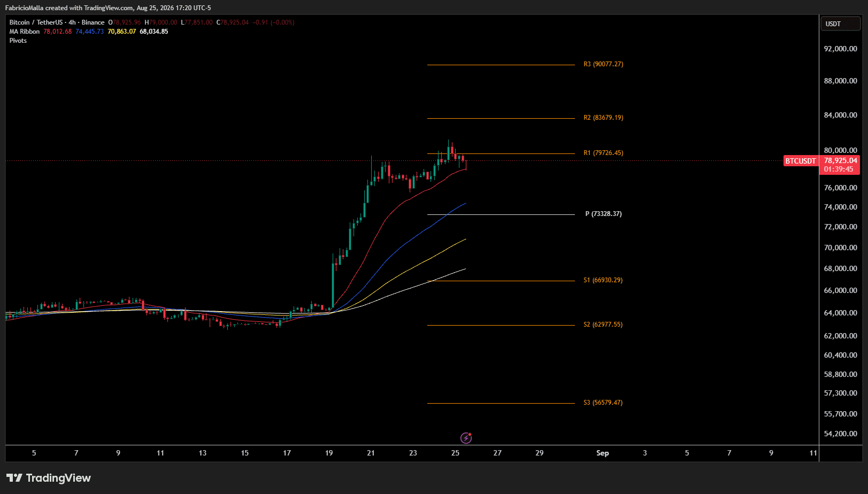Click the lightning event icon above date axis

pyautogui.click(x=466, y=438)
